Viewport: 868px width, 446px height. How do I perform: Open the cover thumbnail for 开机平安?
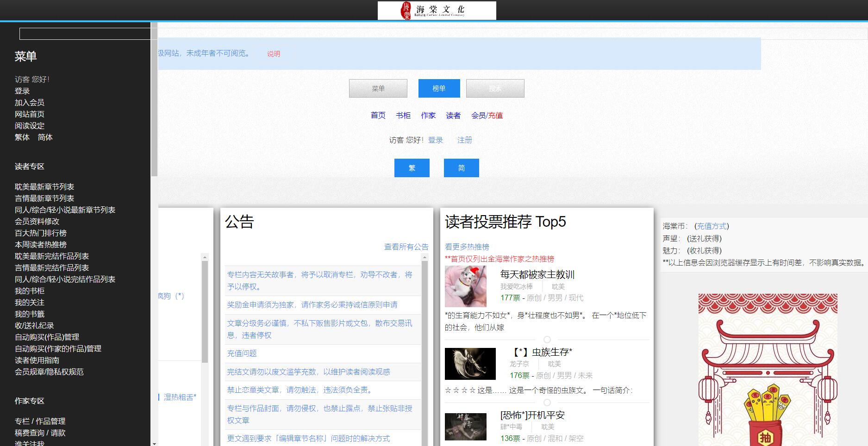(465, 427)
